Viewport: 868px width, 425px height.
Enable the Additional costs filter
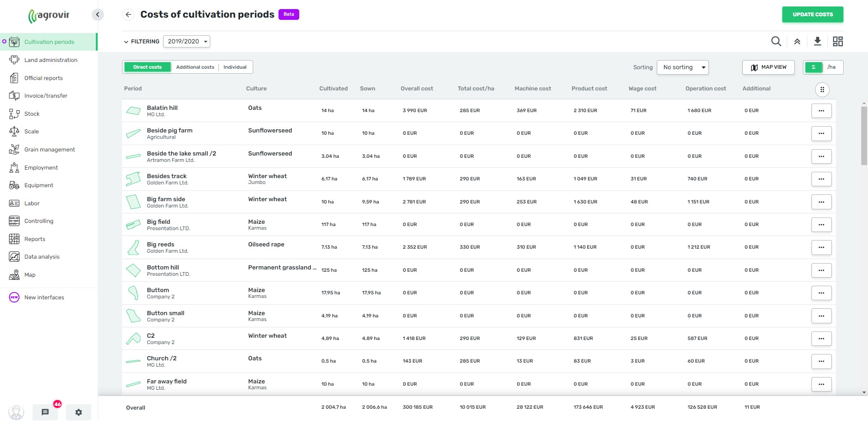pyautogui.click(x=195, y=67)
